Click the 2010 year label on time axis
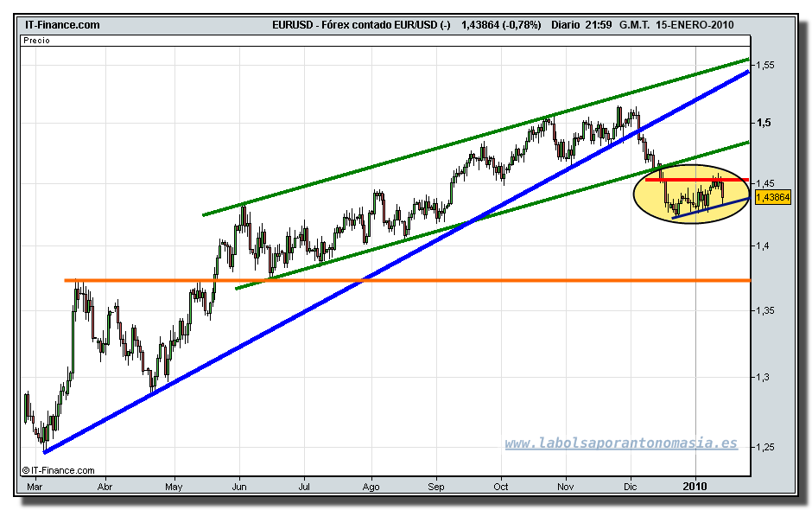 (695, 486)
